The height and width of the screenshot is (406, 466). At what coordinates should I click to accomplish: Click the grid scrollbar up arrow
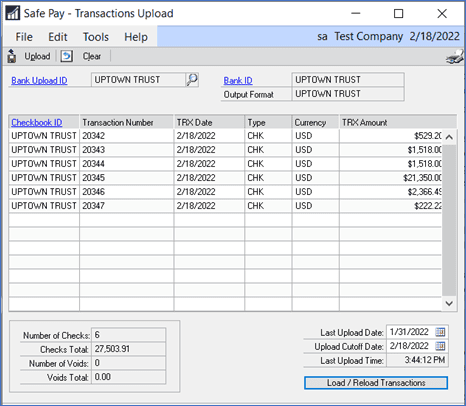click(x=449, y=137)
